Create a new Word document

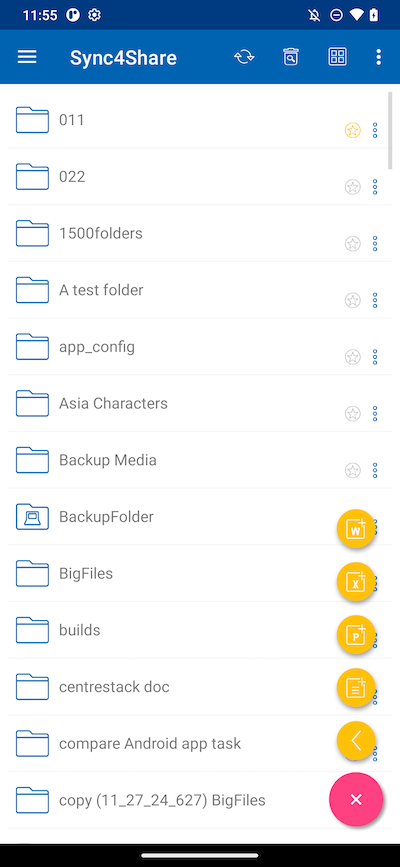pyautogui.click(x=356, y=529)
